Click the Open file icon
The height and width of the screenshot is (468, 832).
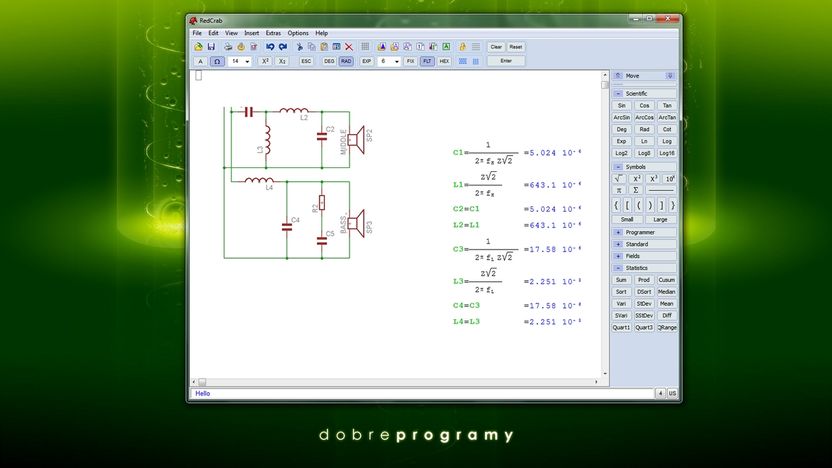tap(198, 47)
